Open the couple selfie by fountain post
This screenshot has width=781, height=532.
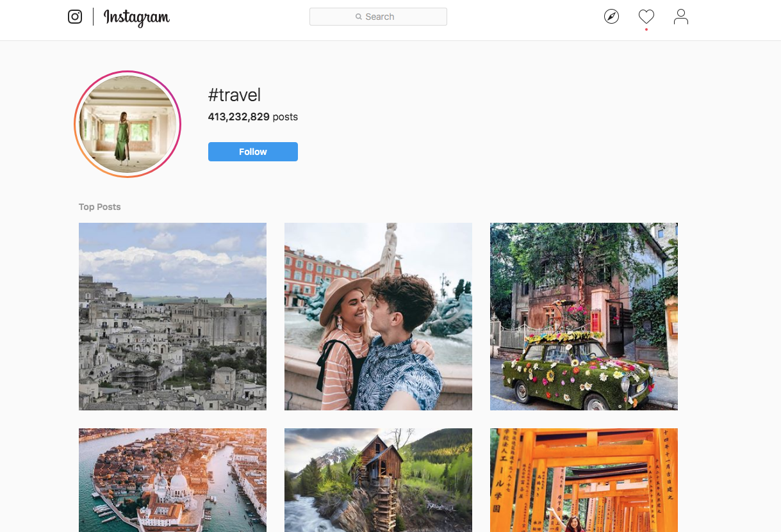point(378,316)
